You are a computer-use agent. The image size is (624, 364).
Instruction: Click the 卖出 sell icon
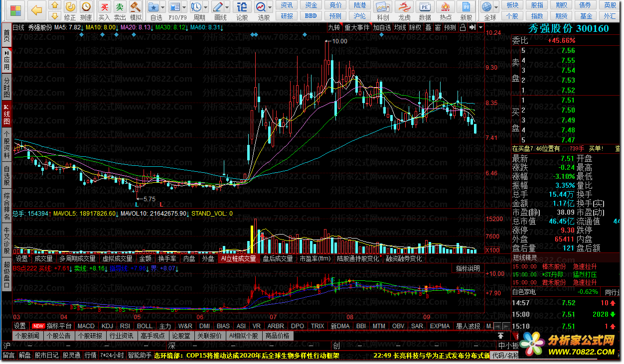point(120,10)
